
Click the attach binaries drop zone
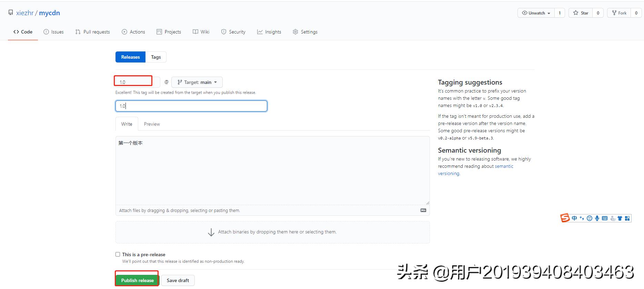tap(272, 232)
